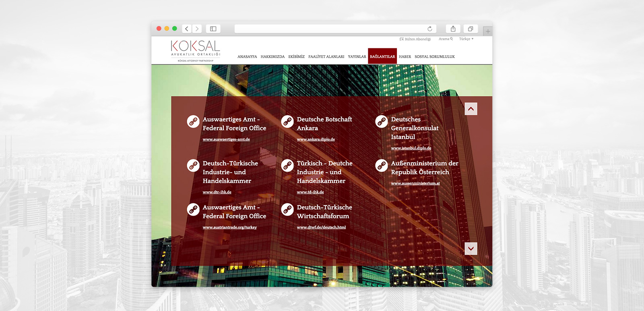Click the browser forward arrow

[x=197, y=29]
